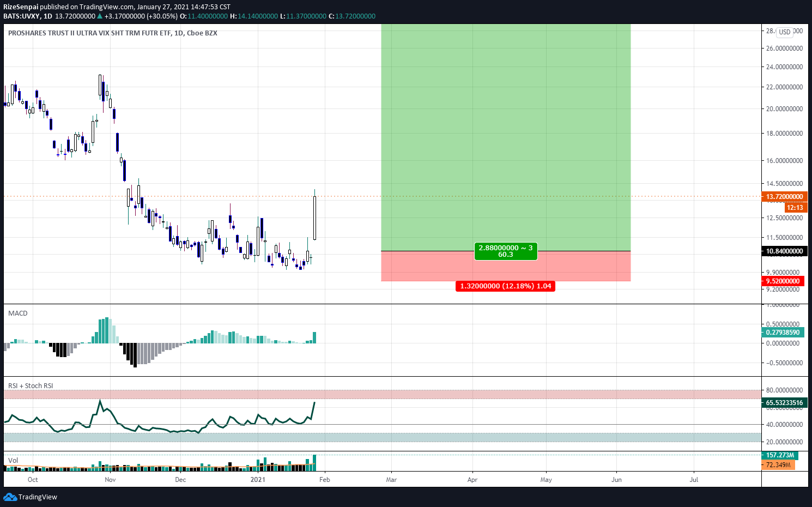The width and height of the screenshot is (812, 507).
Task: Click the PROSHARES TRUST II chart title
Action: pyautogui.click(x=113, y=33)
